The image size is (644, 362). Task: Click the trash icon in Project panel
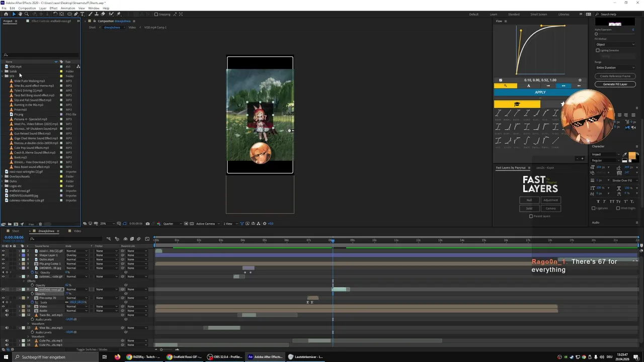pyautogui.click(x=40, y=224)
